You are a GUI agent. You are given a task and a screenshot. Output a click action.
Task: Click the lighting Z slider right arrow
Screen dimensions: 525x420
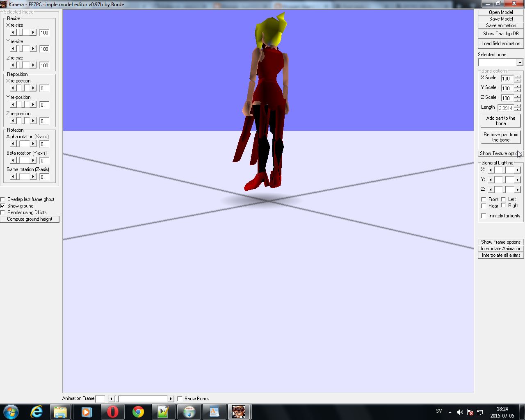click(517, 189)
